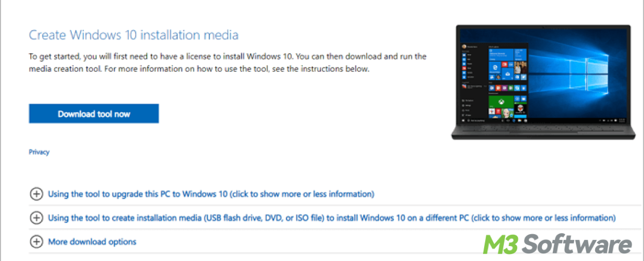Click the paragraph starting 'To get started'
Viewport: 644px width, 261px height.
pyautogui.click(x=228, y=63)
